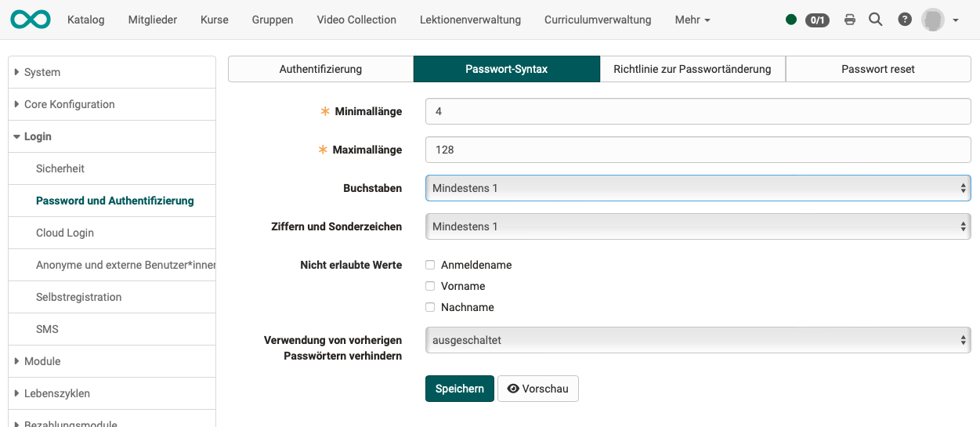Screen dimensions: 980x427
Task: Check the Nachname checkbox
Action: coord(430,307)
